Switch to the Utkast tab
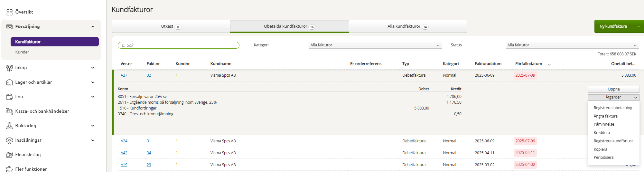 coord(171,26)
